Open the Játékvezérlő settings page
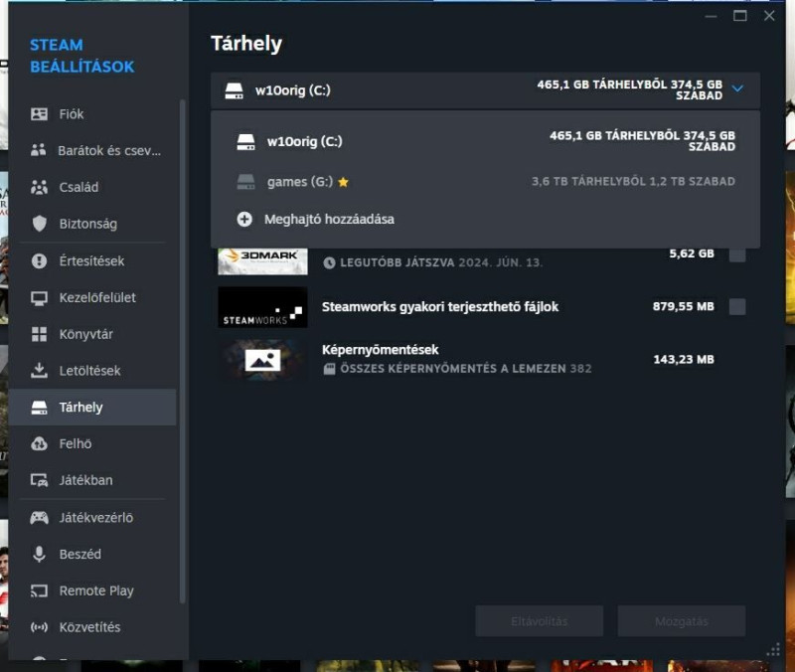This screenshot has height=672, width=795. (92, 518)
